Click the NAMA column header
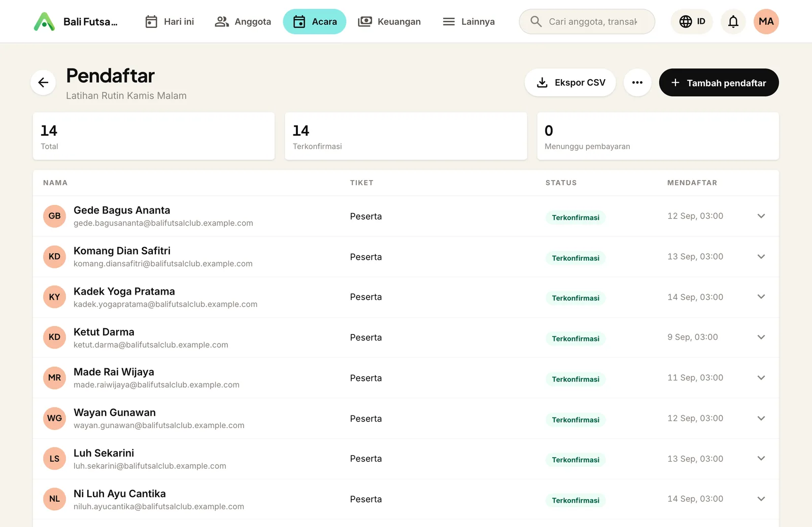This screenshot has width=812, height=527. click(55, 183)
